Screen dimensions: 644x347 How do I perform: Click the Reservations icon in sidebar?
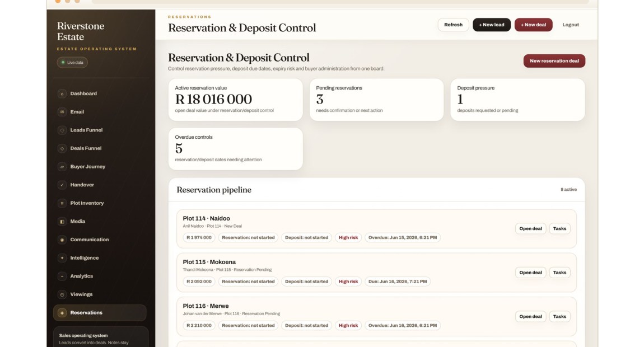click(62, 313)
